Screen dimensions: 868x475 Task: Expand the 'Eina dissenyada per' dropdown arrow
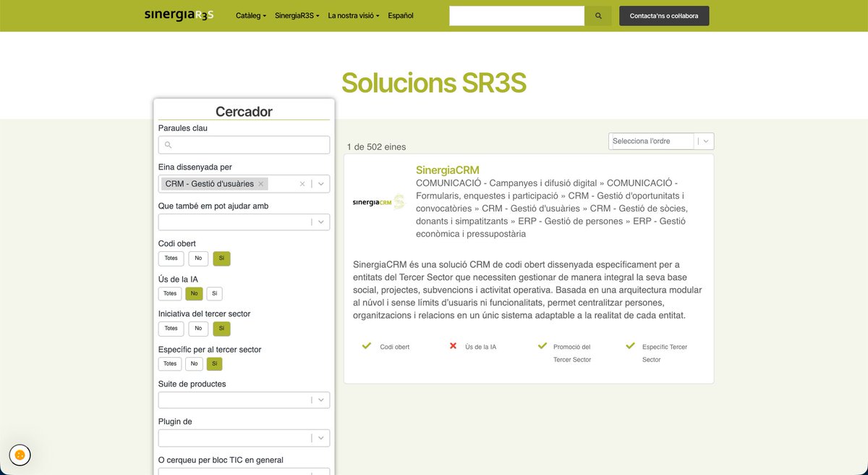click(x=321, y=184)
